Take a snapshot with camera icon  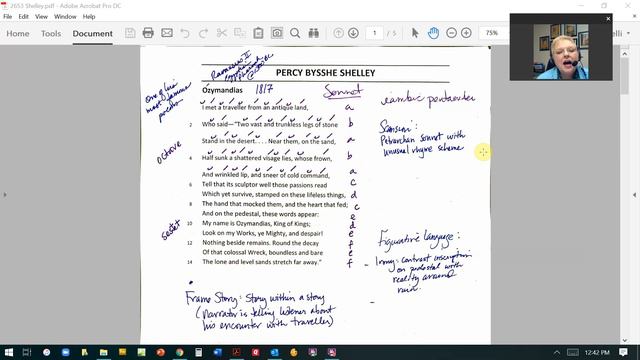277,33
